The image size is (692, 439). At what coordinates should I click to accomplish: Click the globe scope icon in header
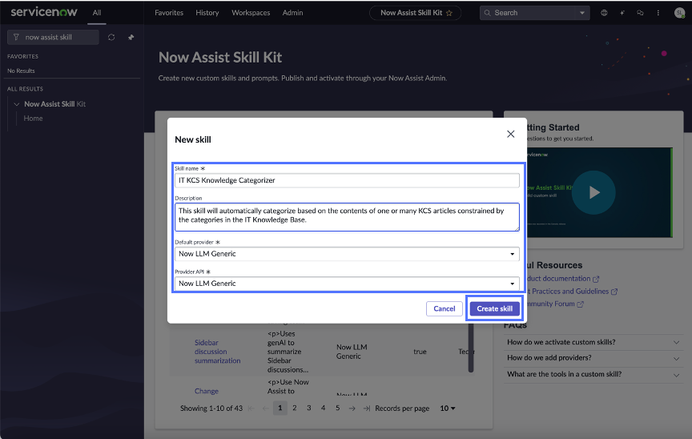coord(604,13)
